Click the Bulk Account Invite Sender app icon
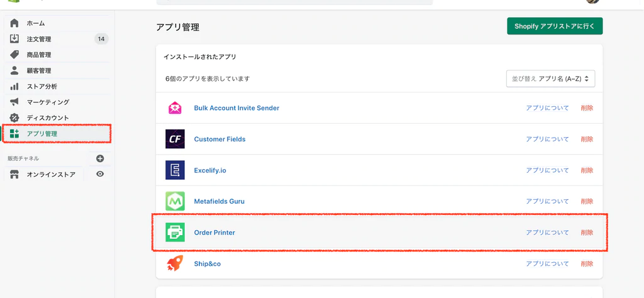 pyautogui.click(x=175, y=108)
